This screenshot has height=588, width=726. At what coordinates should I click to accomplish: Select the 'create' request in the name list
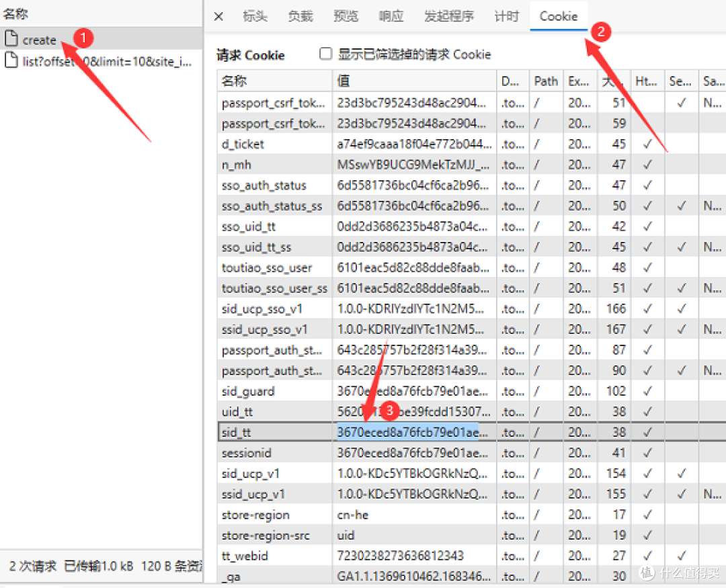pos(40,40)
